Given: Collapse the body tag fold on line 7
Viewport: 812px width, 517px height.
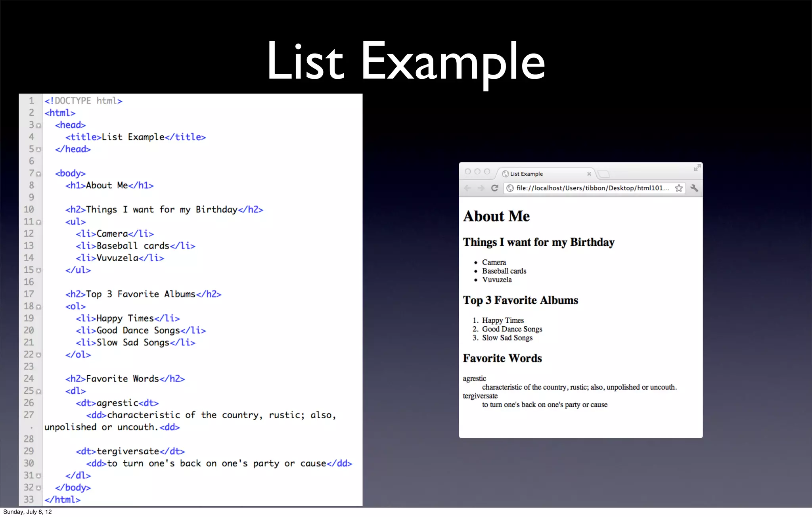Looking at the screenshot, I should tap(38, 174).
